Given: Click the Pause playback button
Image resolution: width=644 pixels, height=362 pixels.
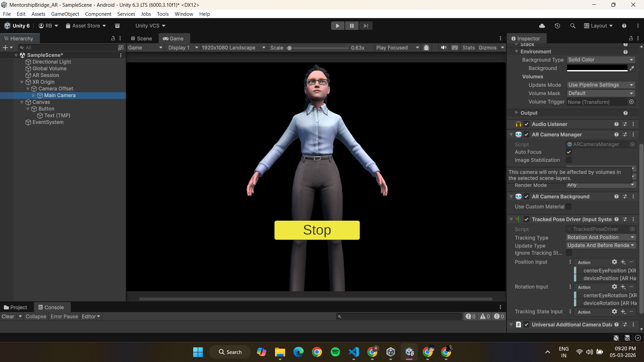Looking at the screenshot, I should (x=352, y=26).
